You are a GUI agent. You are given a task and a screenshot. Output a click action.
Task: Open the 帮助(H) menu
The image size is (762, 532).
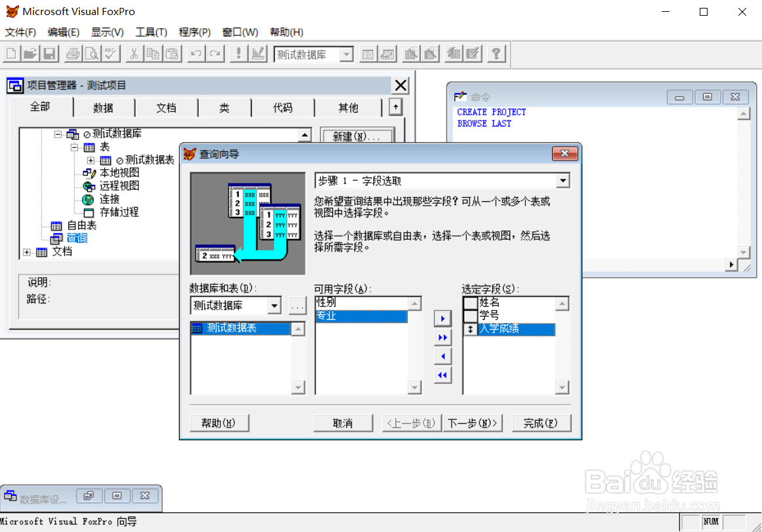[x=287, y=32]
